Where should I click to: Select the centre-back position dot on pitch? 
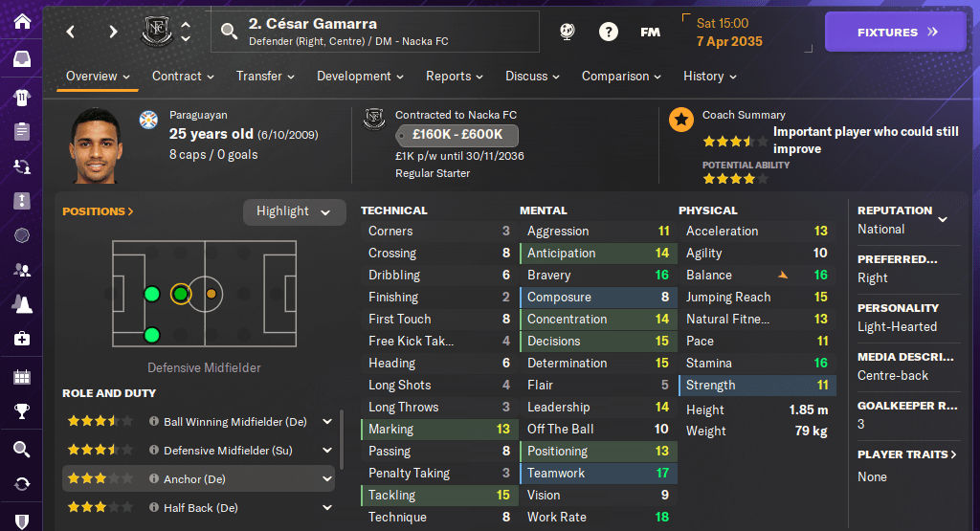(151, 294)
